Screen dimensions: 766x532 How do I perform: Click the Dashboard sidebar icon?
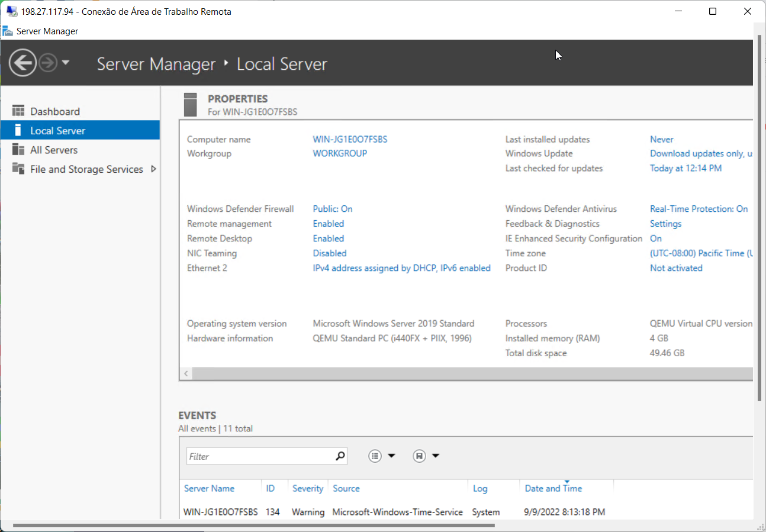[18, 111]
